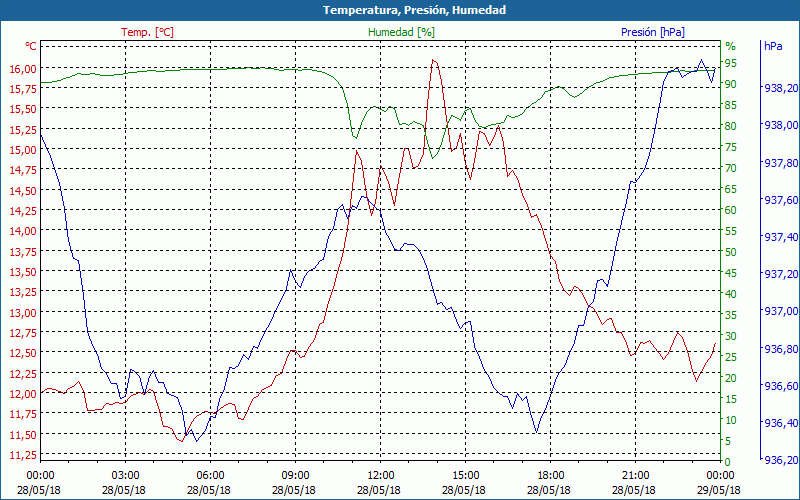Pick 50 on the humidity axis
The image size is (800, 500).
[731, 252]
